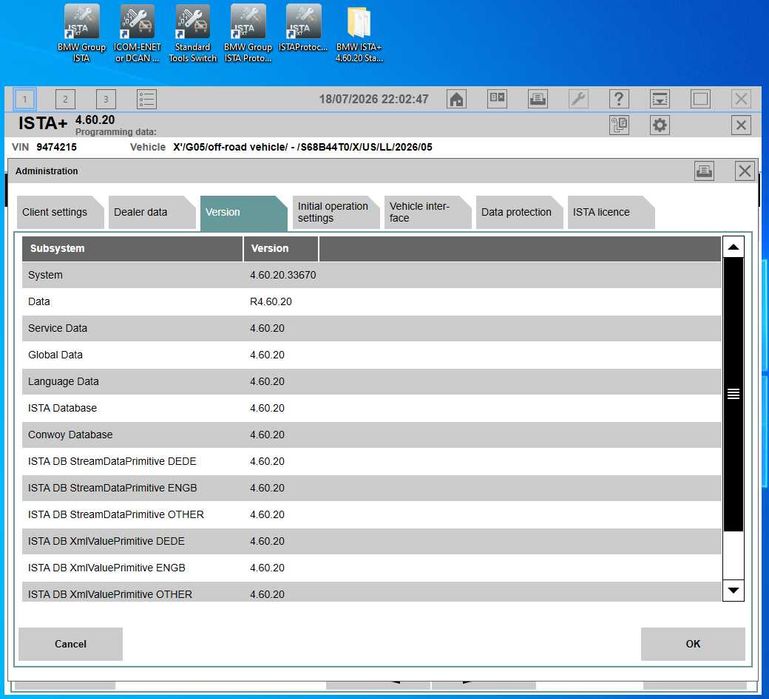The image size is (769, 699).
Task: Switch to operation slot 3
Action: tap(105, 100)
